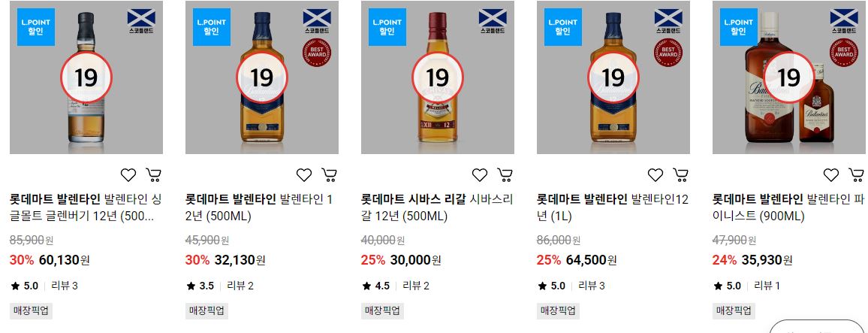Open 시바스리갈 12년 (500ML) product title
The height and width of the screenshot is (333, 868).
tap(437, 207)
